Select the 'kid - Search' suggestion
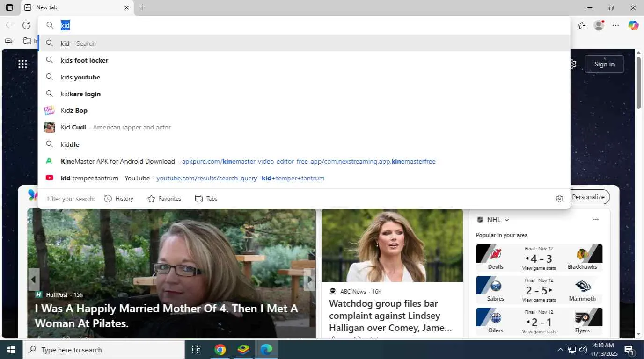The image size is (644, 359). 304,43
